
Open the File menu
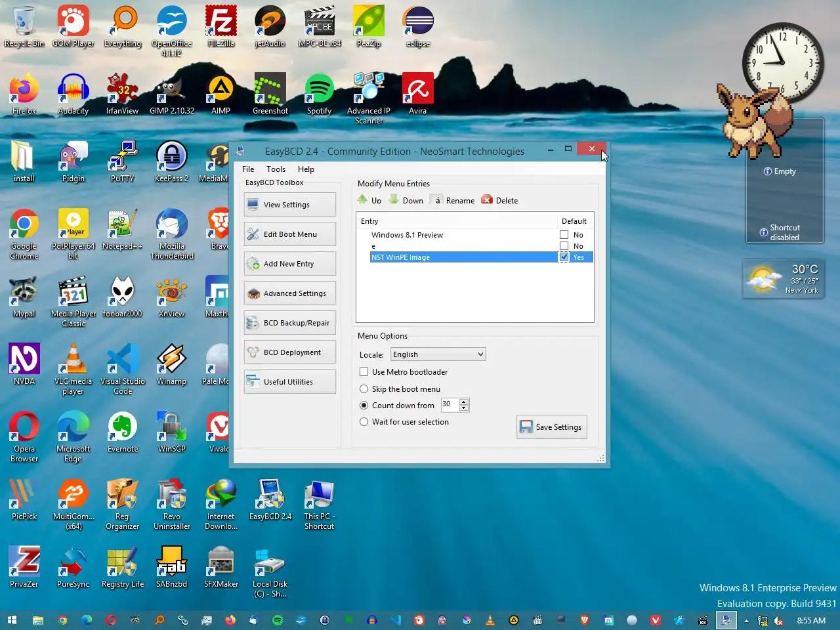[x=248, y=169]
